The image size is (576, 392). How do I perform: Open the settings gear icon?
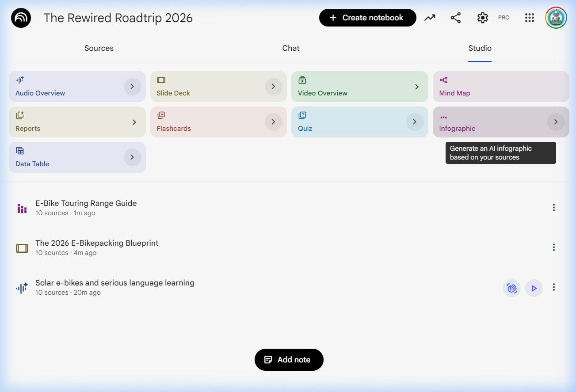click(x=482, y=18)
